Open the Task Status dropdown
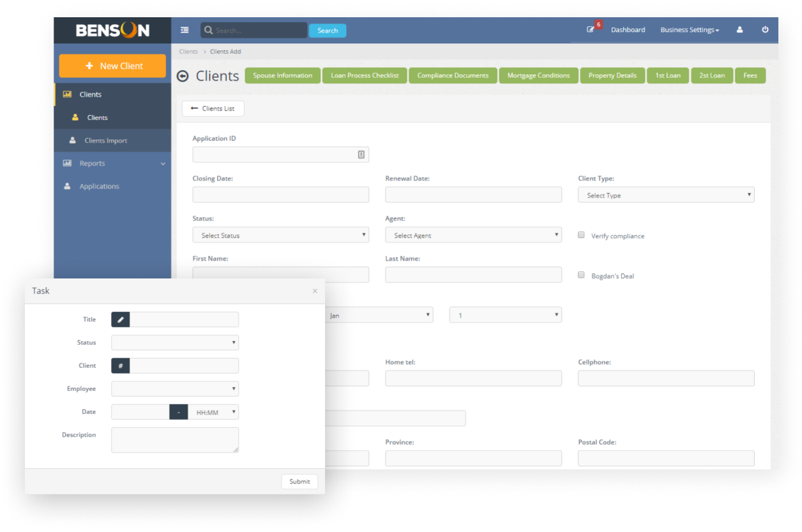 (x=175, y=343)
